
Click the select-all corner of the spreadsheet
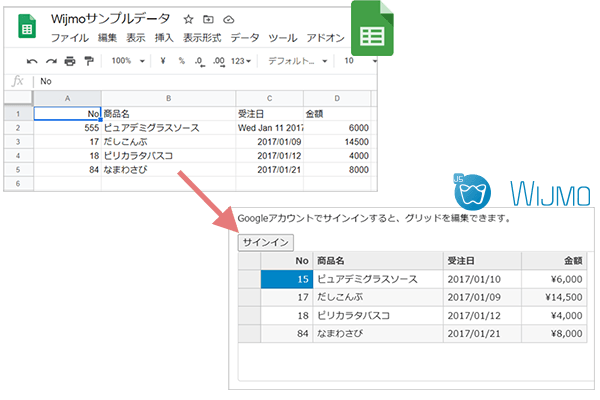click(x=18, y=98)
